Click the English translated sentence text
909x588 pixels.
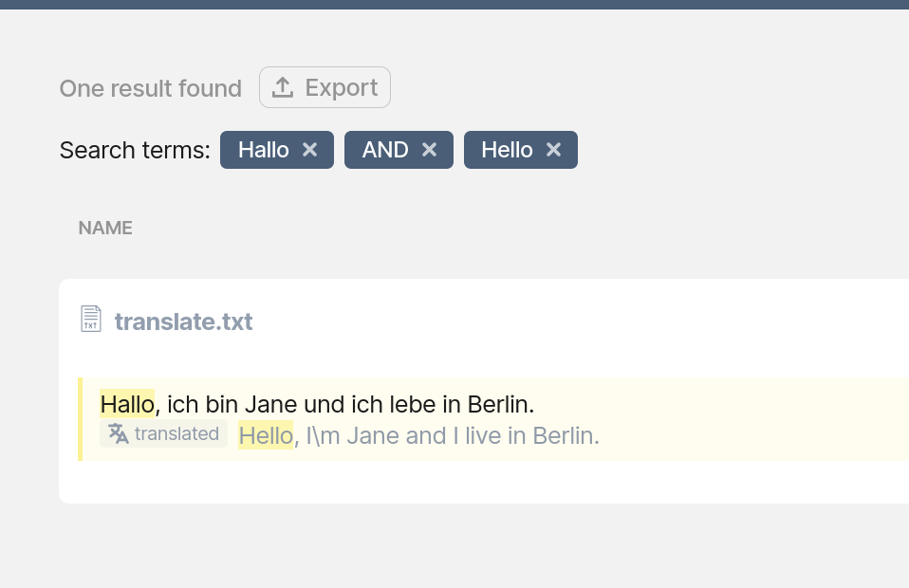click(x=447, y=435)
